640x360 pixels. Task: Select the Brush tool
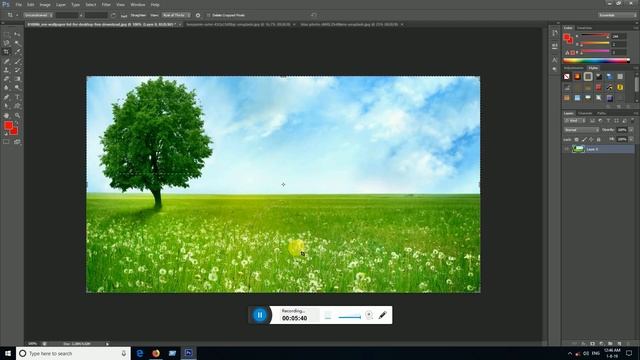pos(17,61)
